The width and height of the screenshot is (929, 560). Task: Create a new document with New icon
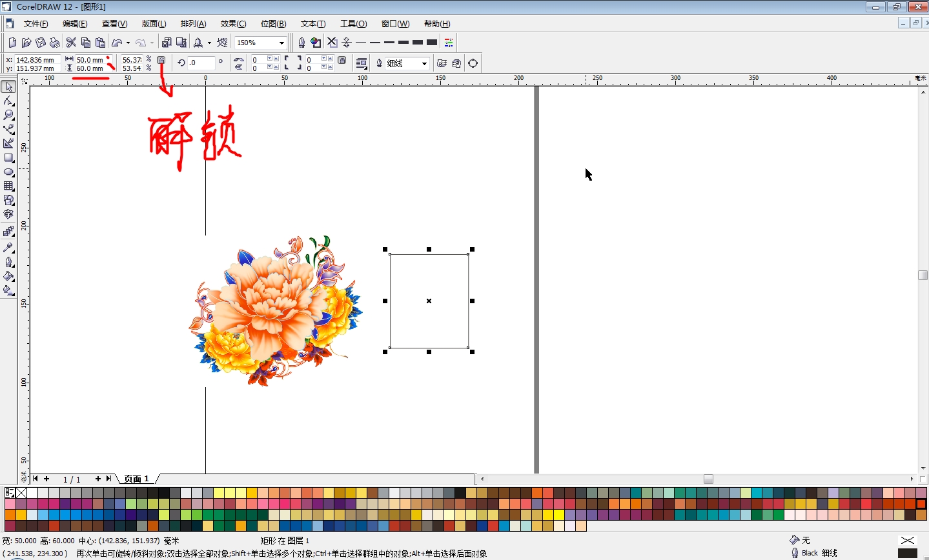pyautogui.click(x=12, y=43)
